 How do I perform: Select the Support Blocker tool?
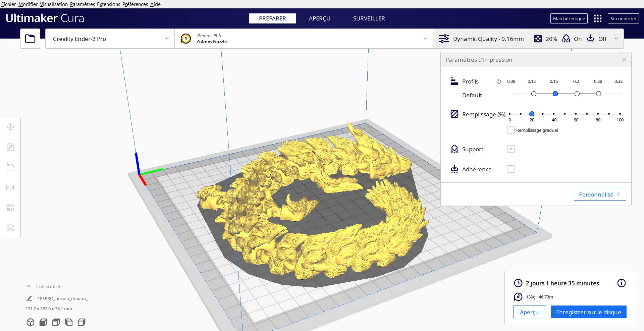point(10,228)
